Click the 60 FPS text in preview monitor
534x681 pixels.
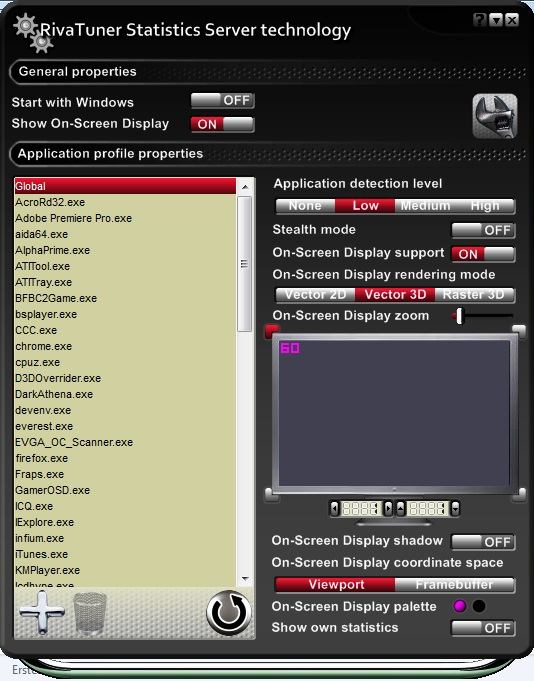[290, 348]
